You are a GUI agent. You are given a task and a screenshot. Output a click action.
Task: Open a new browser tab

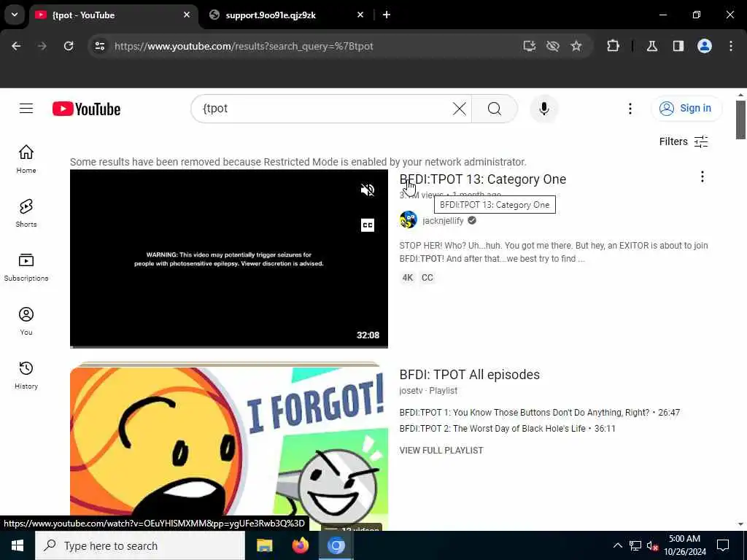click(387, 15)
